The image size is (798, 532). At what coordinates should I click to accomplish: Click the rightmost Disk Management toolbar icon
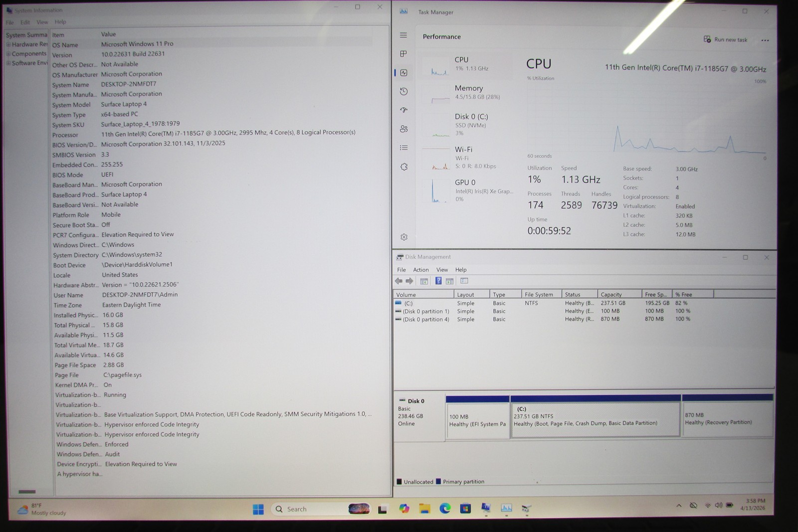click(x=464, y=281)
